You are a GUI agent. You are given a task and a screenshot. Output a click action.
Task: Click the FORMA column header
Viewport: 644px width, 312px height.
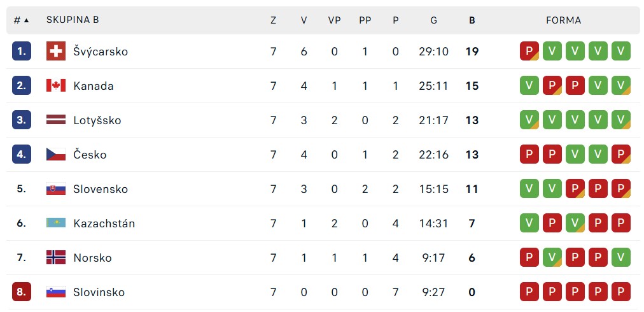click(x=564, y=20)
